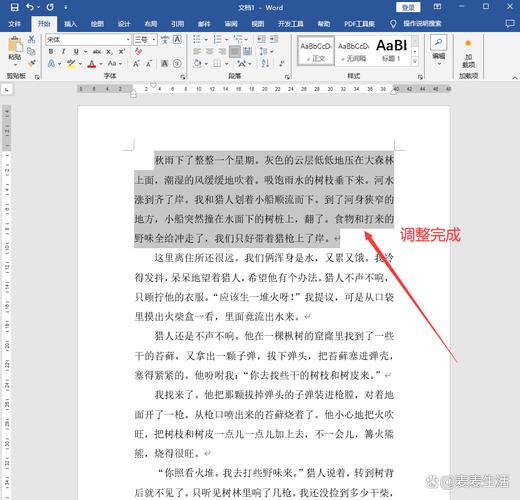Collapse the ribbon with the chevron
This screenshot has height=500, width=520.
[x=515, y=78]
